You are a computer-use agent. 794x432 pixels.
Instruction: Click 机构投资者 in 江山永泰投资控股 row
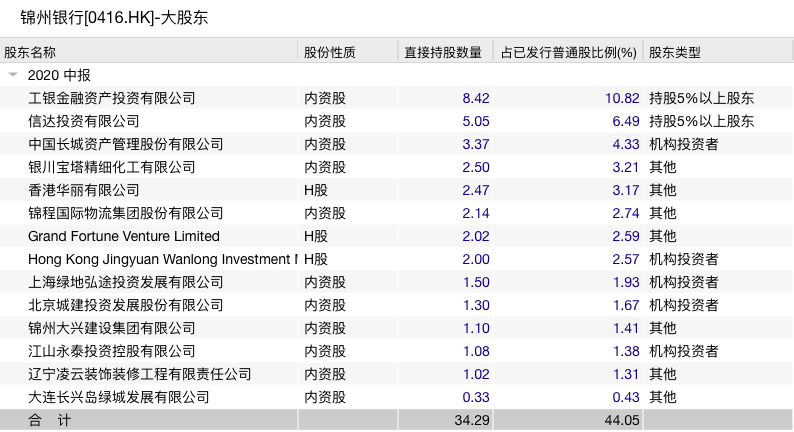(684, 351)
